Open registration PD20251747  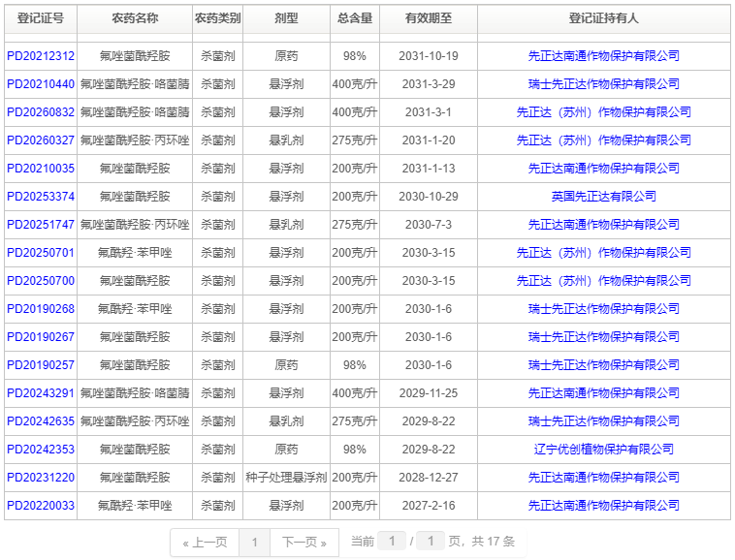point(41,225)
